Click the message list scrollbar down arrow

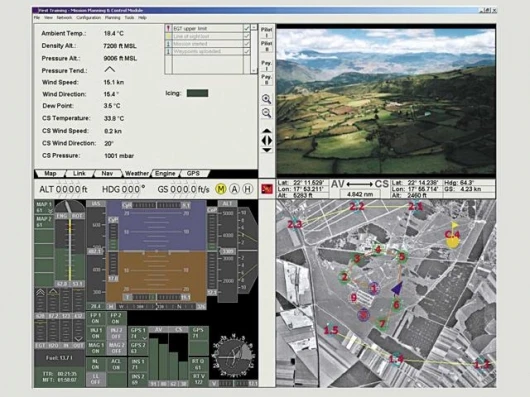[254, 71]
